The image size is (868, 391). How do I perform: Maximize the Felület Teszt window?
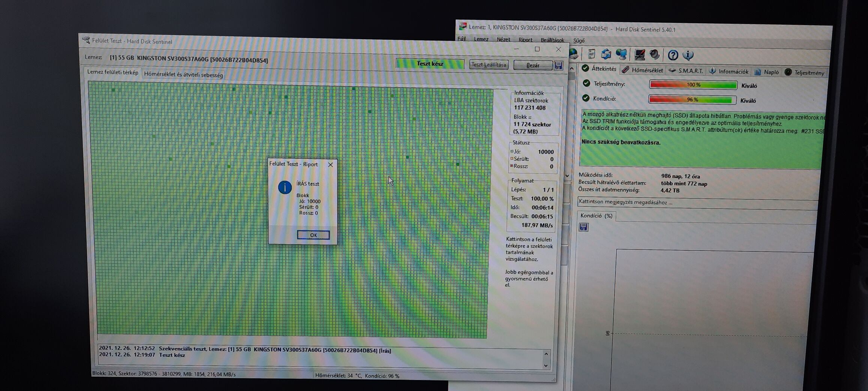(537, 49)
